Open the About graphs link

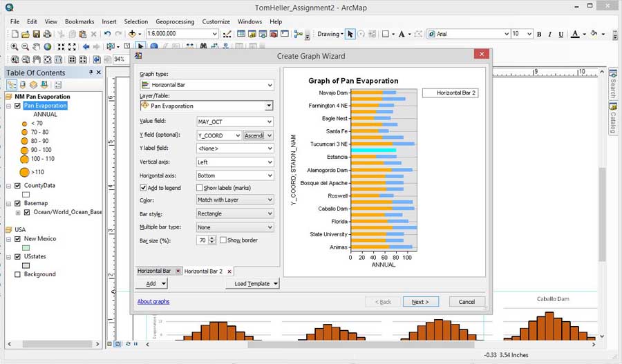153,301
